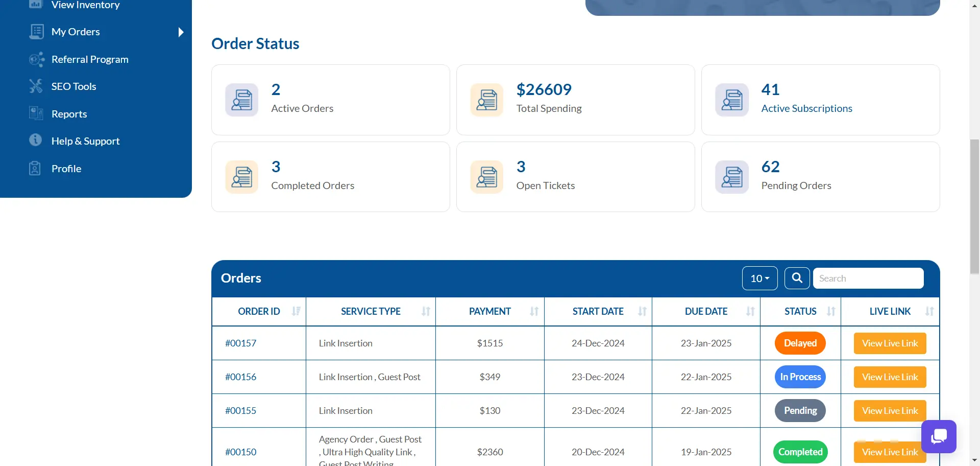The image size is (980, 466).
Task: Toggle sorting on the Payment column
Action: click(534, 311)
